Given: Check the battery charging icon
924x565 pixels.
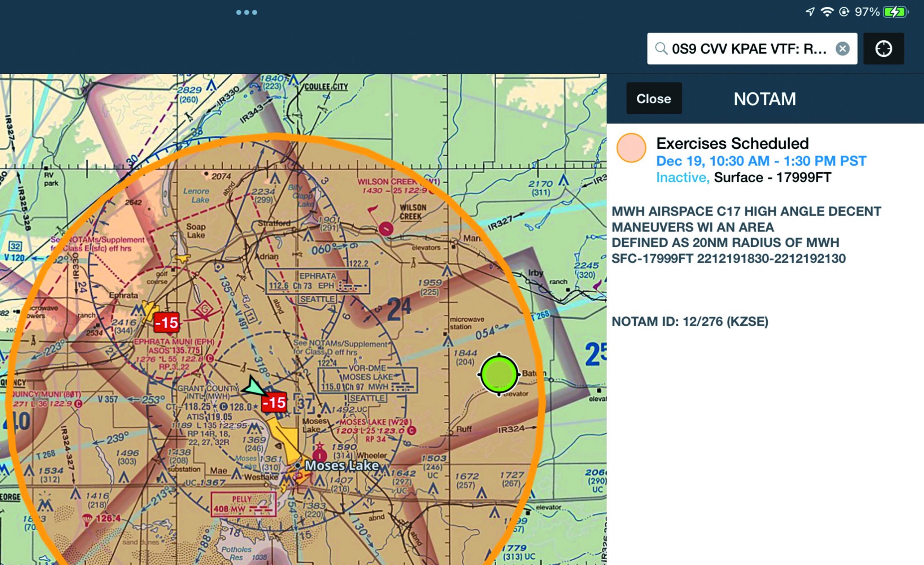Looking at the screenshot, I should pos(895,12).
